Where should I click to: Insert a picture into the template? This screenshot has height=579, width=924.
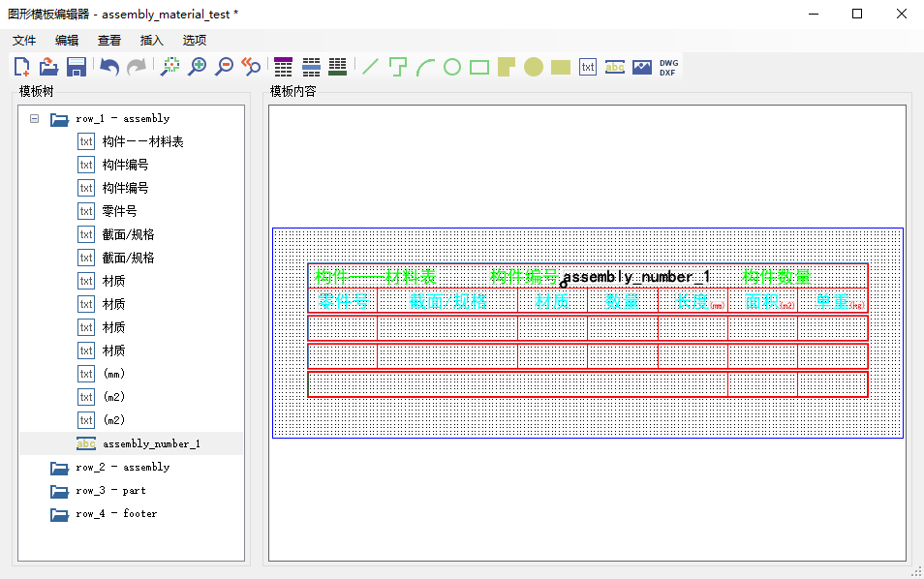click(x=642, y=67)
